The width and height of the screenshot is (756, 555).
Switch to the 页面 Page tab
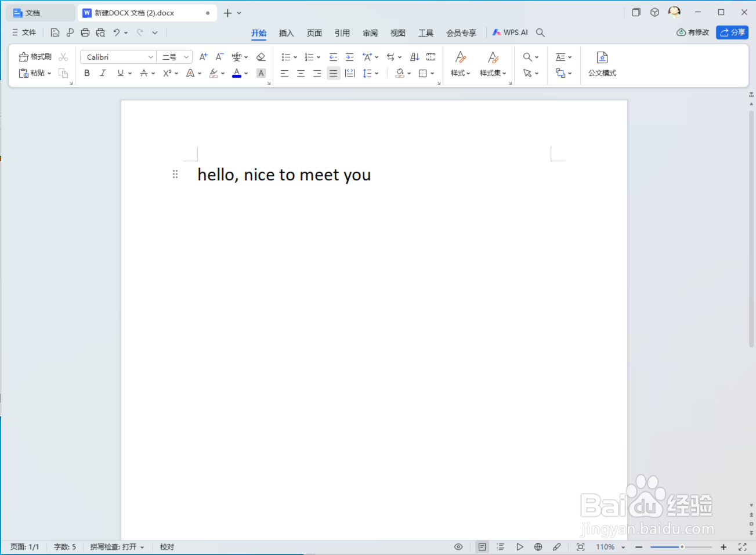click(x=314, y=33)
